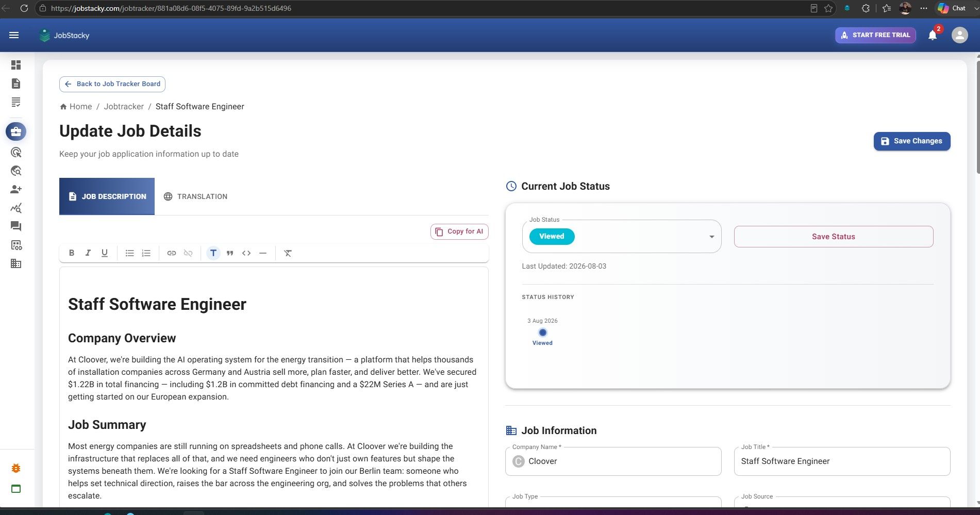
Task: Click the Job Summary heading
Action: 107,425
